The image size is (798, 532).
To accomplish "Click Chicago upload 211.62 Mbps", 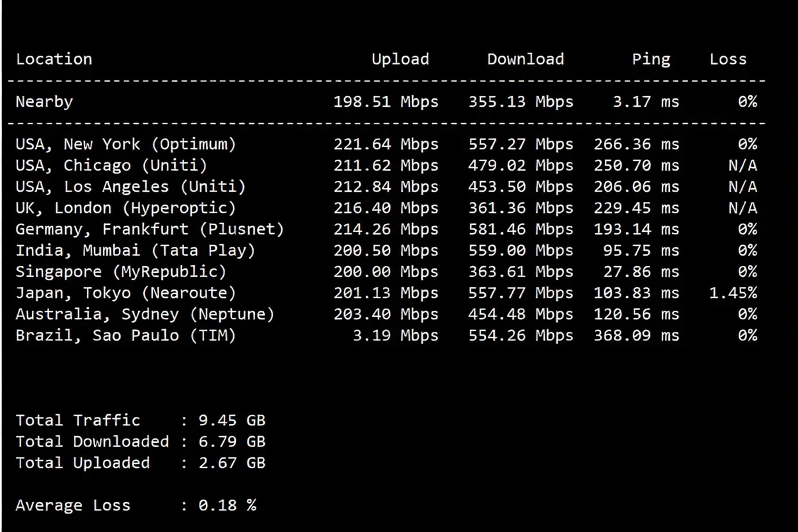I will [386, 166].
